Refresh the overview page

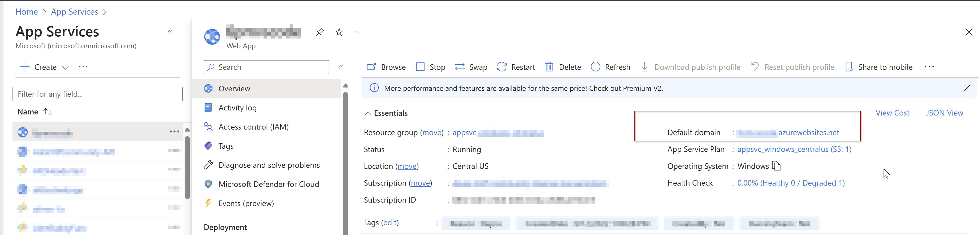click(610, 67)
